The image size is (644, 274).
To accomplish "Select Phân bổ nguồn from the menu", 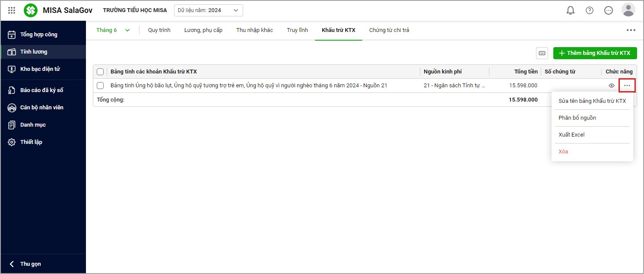I will 577,118.
